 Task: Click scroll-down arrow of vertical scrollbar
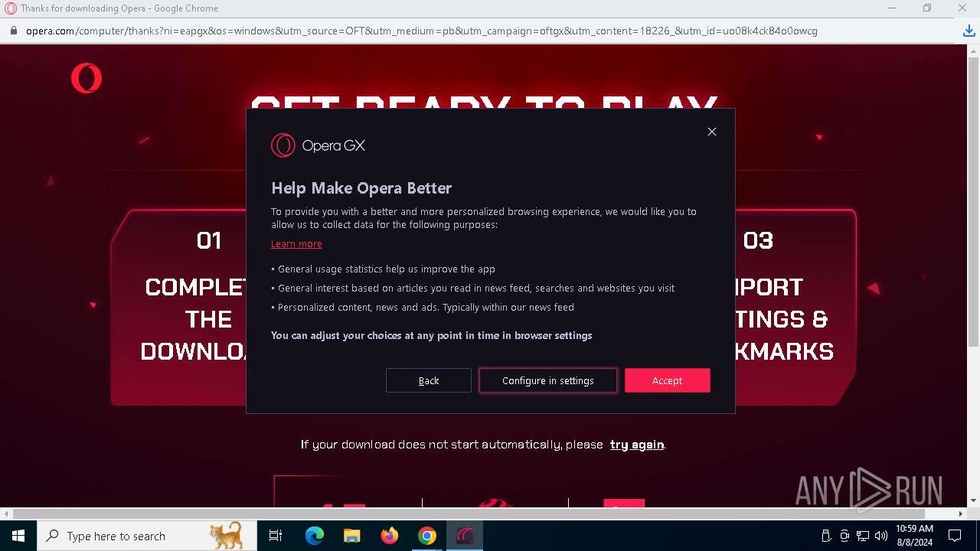tap(974, 500)
